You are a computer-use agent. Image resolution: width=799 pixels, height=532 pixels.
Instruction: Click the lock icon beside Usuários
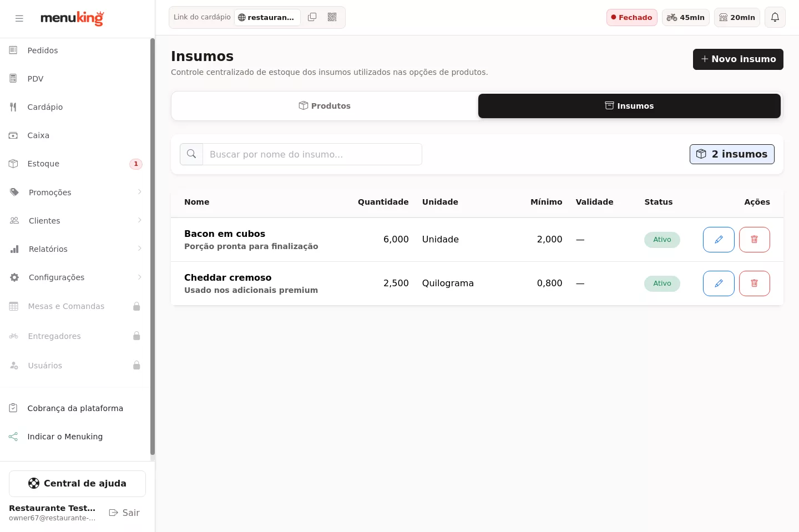point(136,365)
